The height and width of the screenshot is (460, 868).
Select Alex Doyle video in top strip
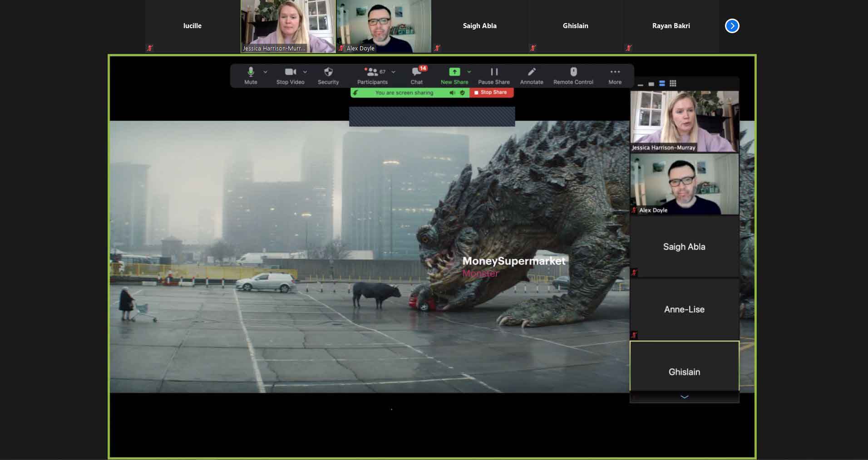[x=384, y=26]
